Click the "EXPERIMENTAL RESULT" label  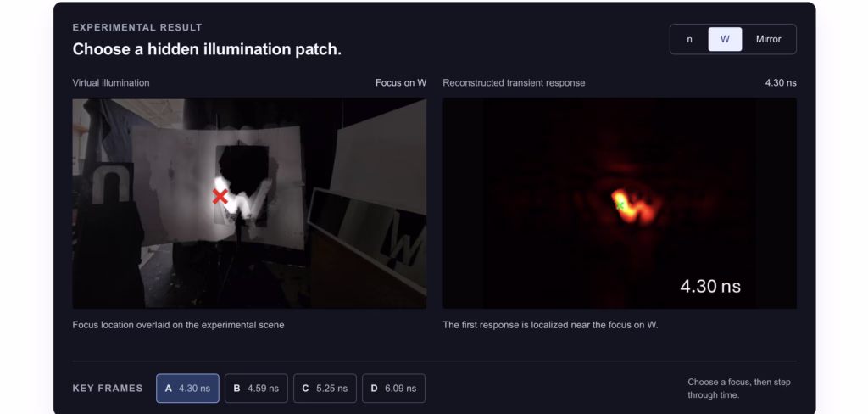137,27
